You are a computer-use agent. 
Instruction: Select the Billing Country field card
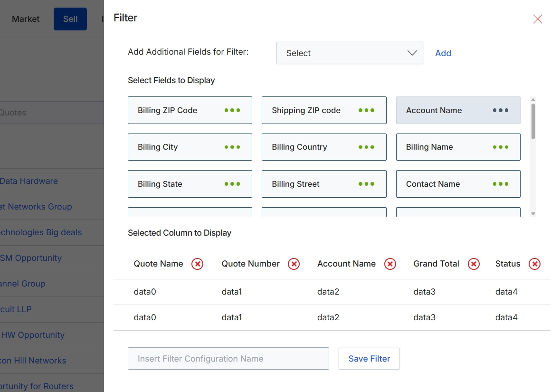point(324,147)
